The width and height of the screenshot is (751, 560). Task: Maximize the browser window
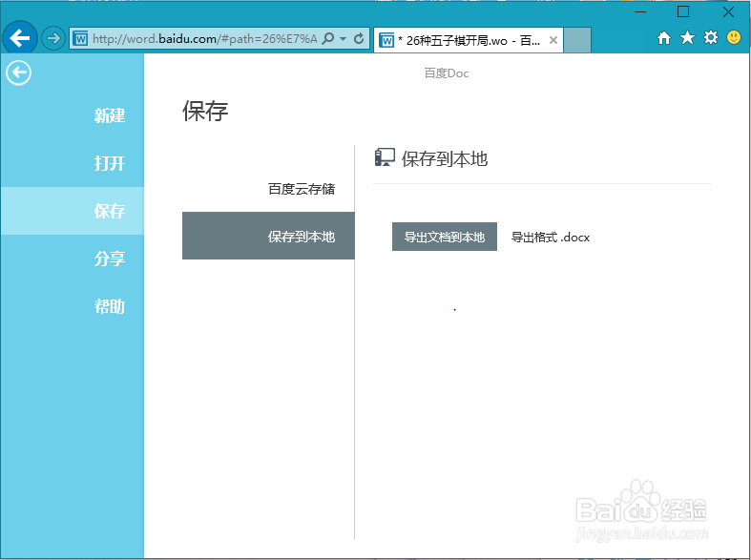[x=683, y=12]
